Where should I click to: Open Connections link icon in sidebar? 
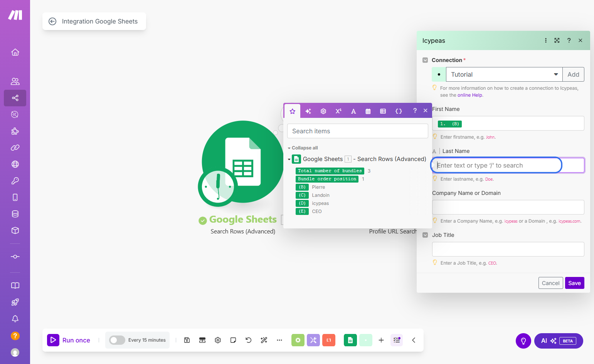pyautogui.click(x=15, y=148)
